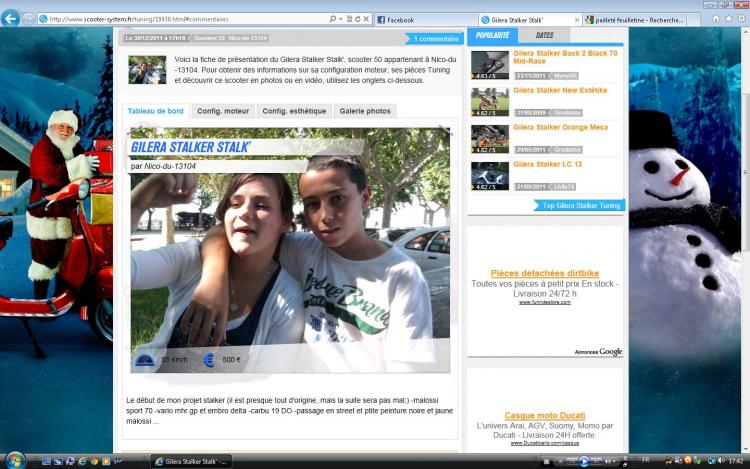Click the Top Gilera Stalker Tuning button
Screen dimensions: 750x469
pyautogui.click(x=580, y=205)
